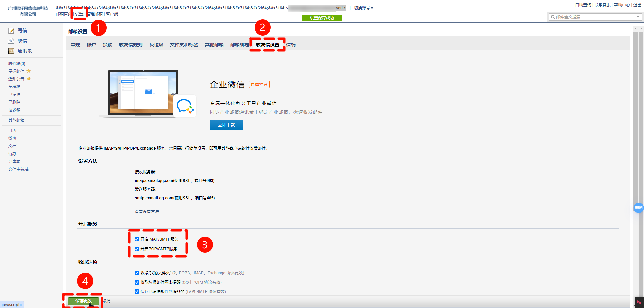The height and width of the screenshot is (308, 644).
Task: Expand the 其他邮箱 section in the sidebar
Action: [x=16, y=120]
